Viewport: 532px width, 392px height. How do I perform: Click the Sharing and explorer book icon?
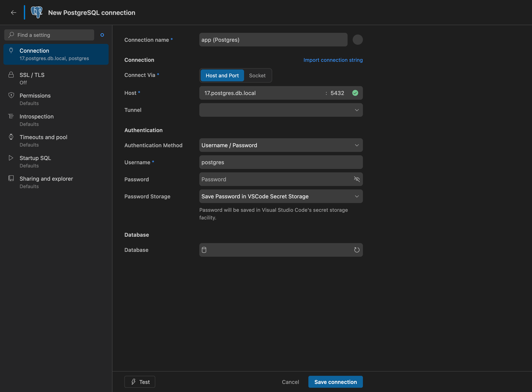click(11, 178)
